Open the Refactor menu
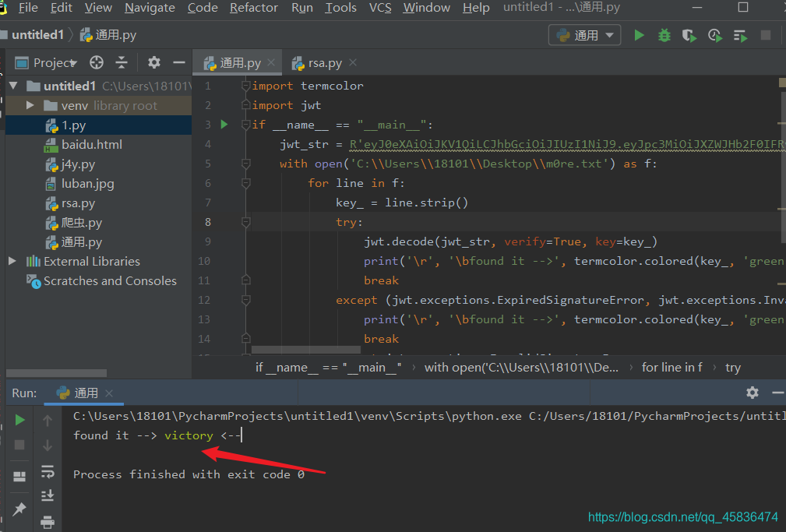Image resolution: width=786 pixels, height=532 pixels. 254,8
